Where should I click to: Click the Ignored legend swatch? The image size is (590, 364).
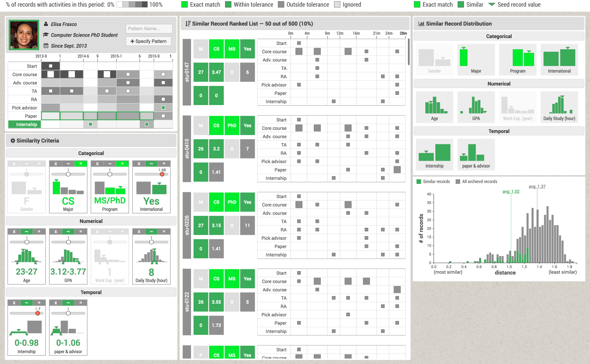point(337,5)
